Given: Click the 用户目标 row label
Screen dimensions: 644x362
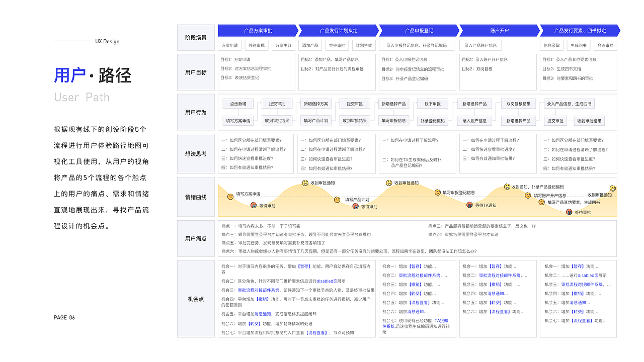Looking at the screenshot, I should (x=196, y=72).
